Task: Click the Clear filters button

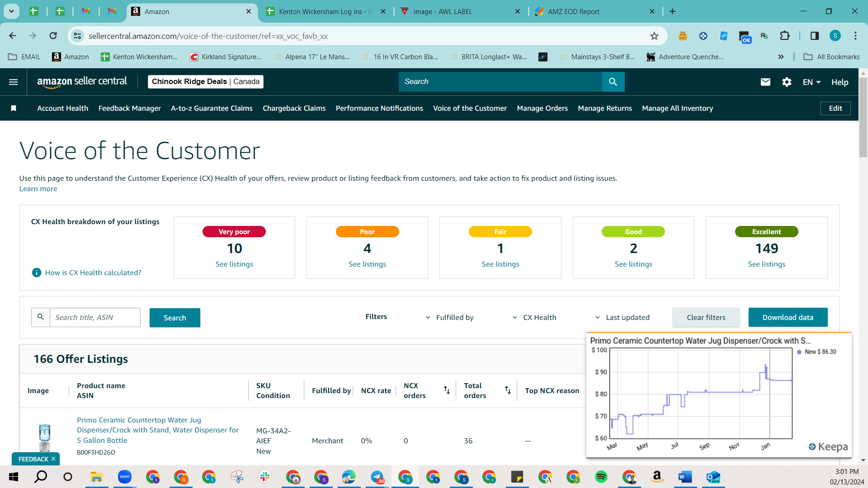Action: pyautogui.click(x=706, y=317)
